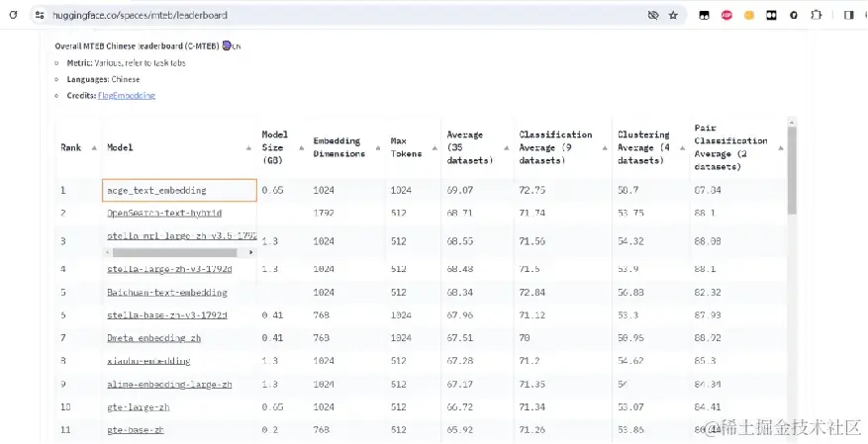Sort by Average (35 datasets) arrow

point(507,148)
